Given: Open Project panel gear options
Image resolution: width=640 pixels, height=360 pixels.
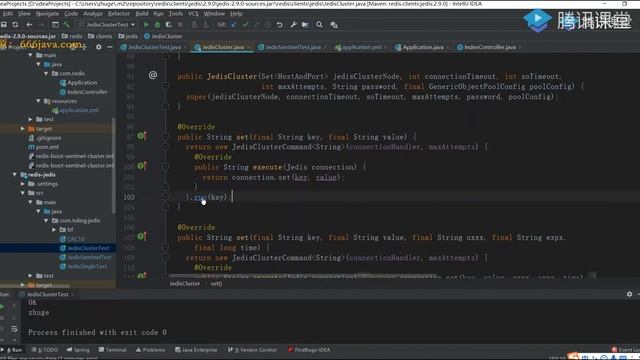Looking at the screenshot, I should (98, 47).
